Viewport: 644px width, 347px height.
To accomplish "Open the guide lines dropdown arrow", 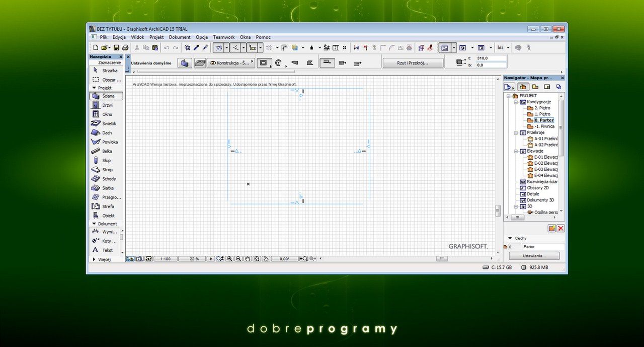I will [227, 47].
